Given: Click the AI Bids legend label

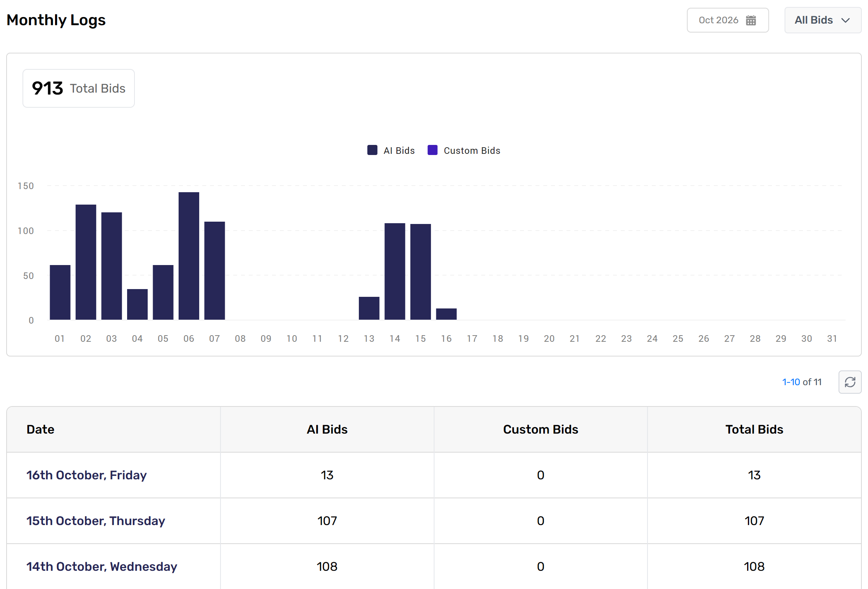Looking at the screenshot, I should click(399, 151).
